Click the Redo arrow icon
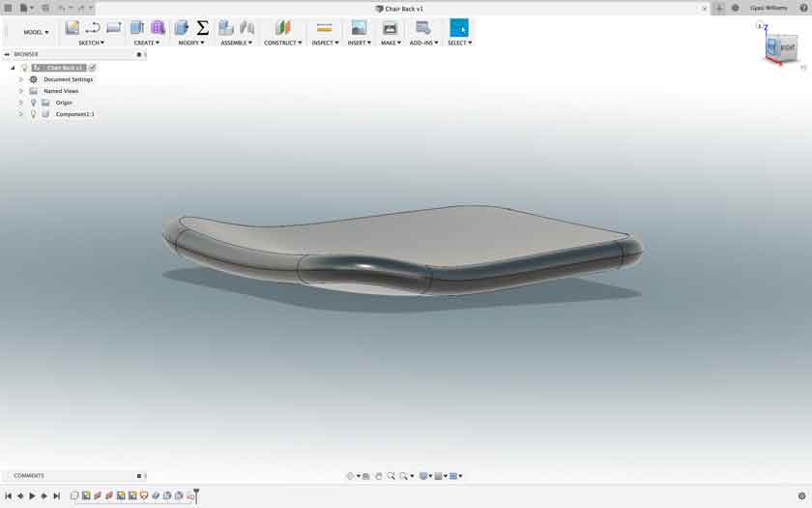This screenshot has width=812, height=508. pos(81,9)
